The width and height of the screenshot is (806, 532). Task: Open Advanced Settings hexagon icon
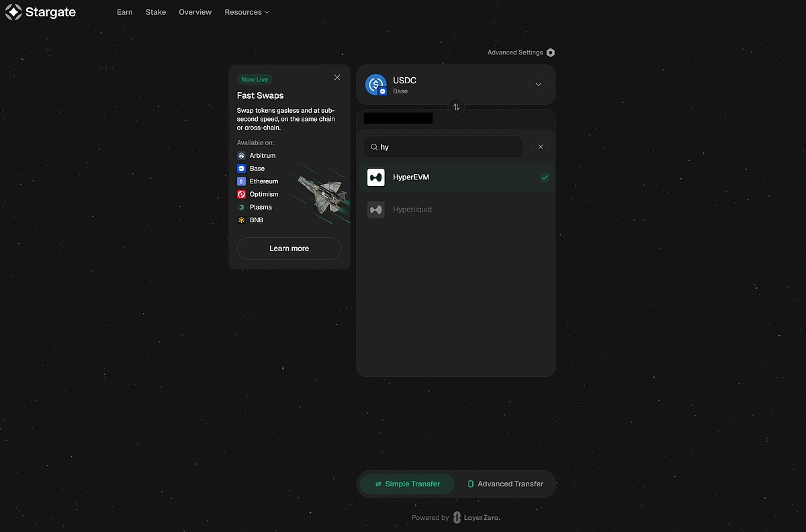(x=551, y=52)
